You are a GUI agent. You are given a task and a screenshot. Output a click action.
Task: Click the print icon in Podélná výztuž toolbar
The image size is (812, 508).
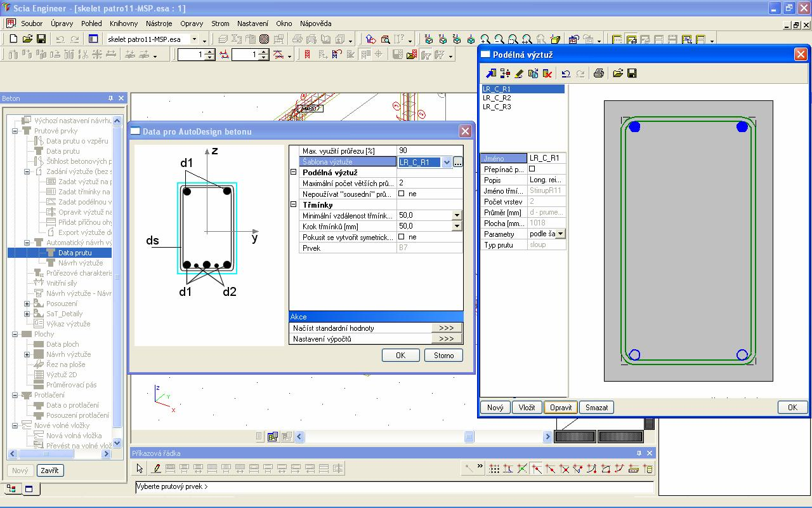pyautogui.click(x=598, y=74)
